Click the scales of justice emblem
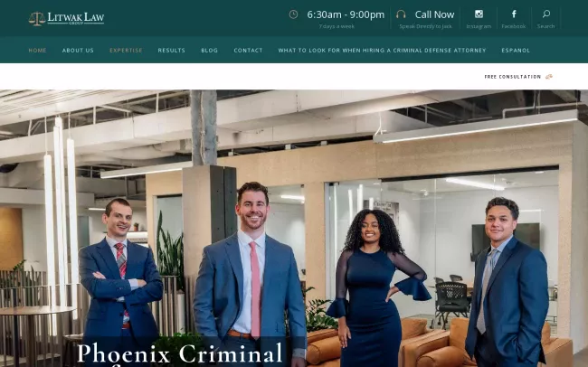 click(x=37, y=19)
